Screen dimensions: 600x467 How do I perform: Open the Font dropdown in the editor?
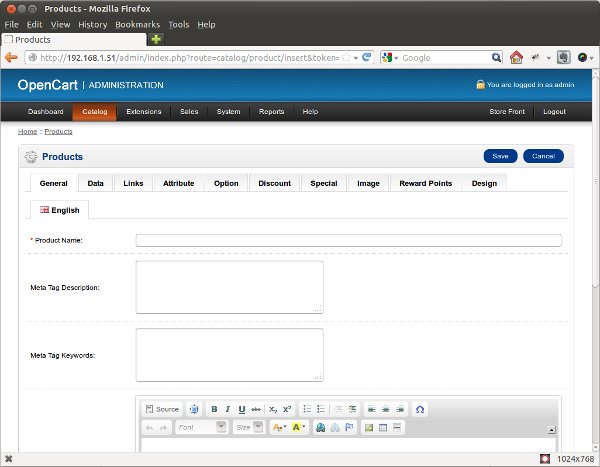coord(201,427)
